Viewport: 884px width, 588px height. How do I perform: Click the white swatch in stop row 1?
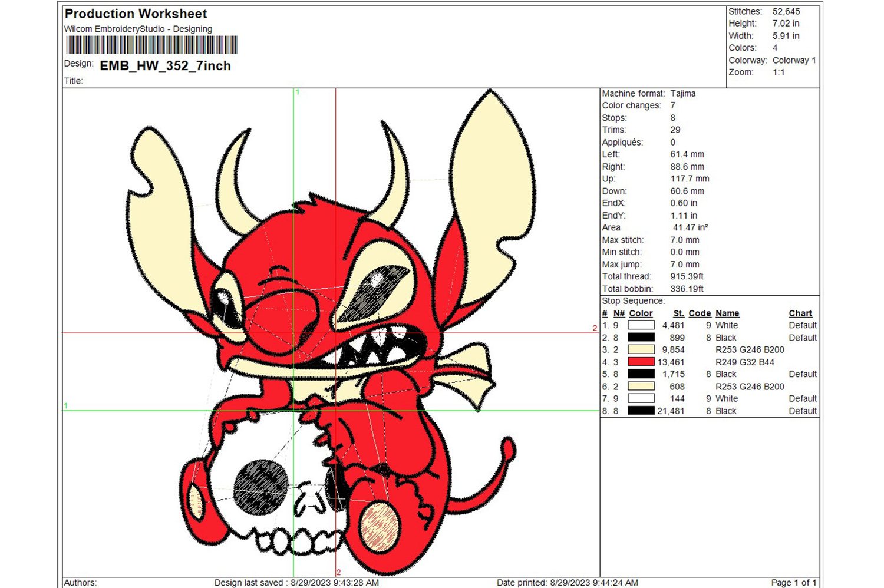[x=641, y=325]
